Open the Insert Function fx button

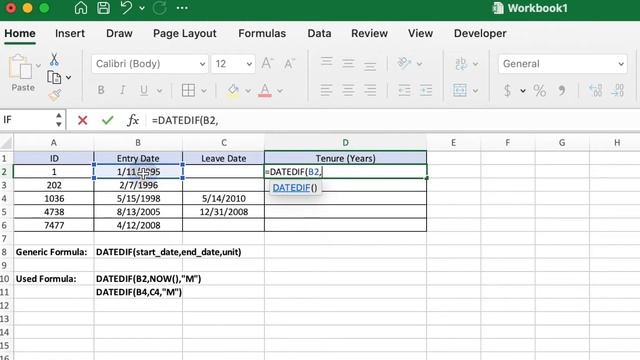click(133, 120)
